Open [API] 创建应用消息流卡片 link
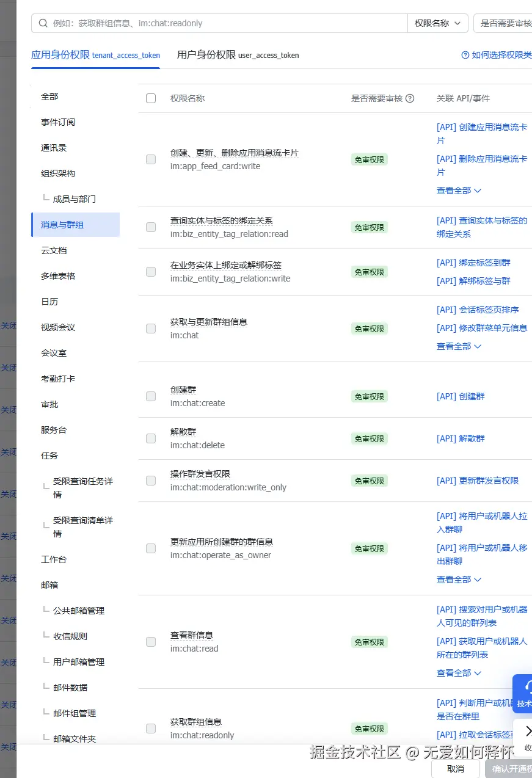 click(x=482, y=134)
